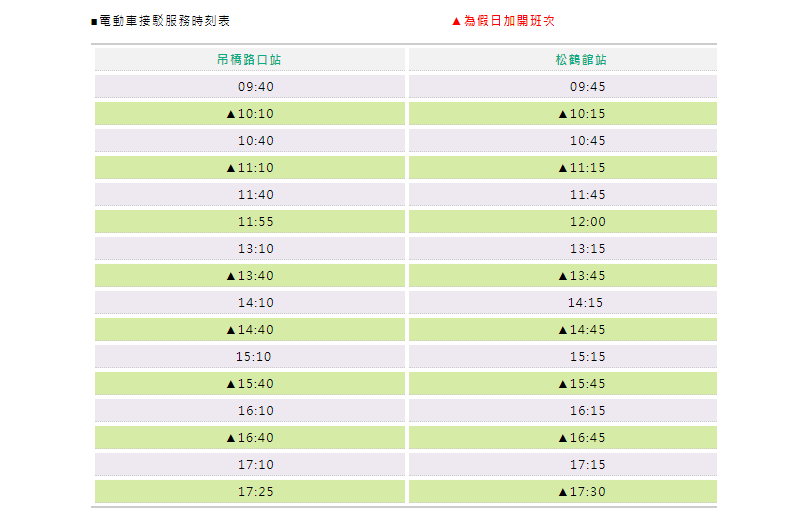Select the 14:10 time cell
Image resolution: width=790 pixels, height=527 pixels.
(x=255, y=303)
